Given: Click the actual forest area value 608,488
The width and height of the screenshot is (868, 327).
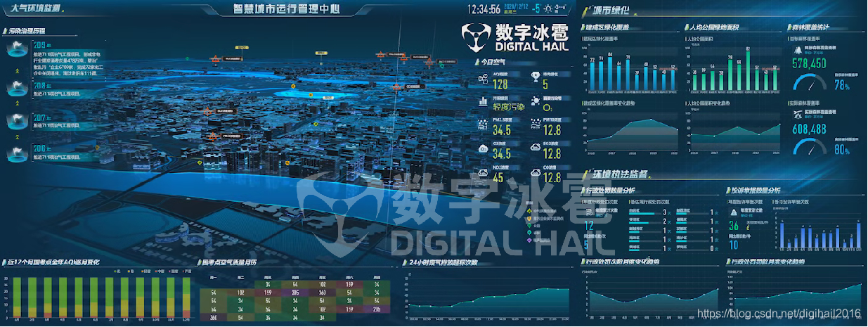Looking at the screenshot, I should (x=809, y=129).
